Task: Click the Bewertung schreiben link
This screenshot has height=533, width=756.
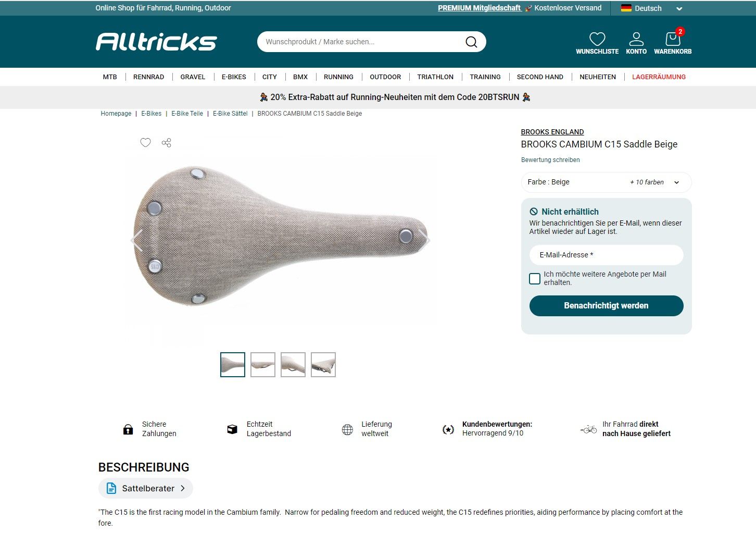Action: (x=550, y=160)
